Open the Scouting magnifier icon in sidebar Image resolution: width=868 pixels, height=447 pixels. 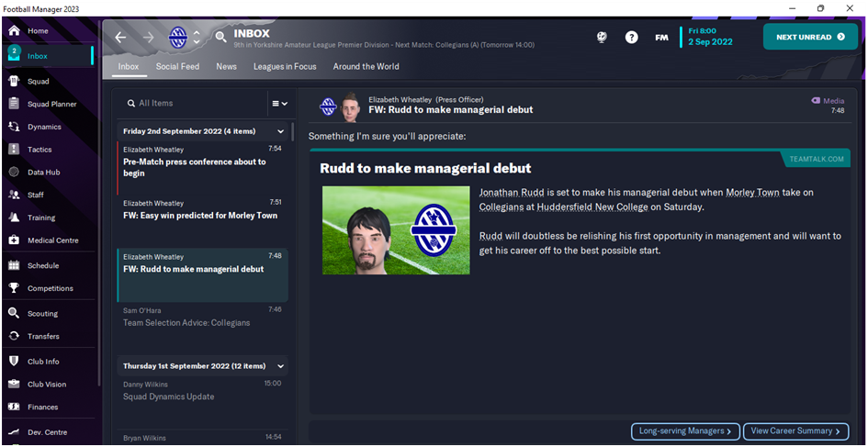15,313
